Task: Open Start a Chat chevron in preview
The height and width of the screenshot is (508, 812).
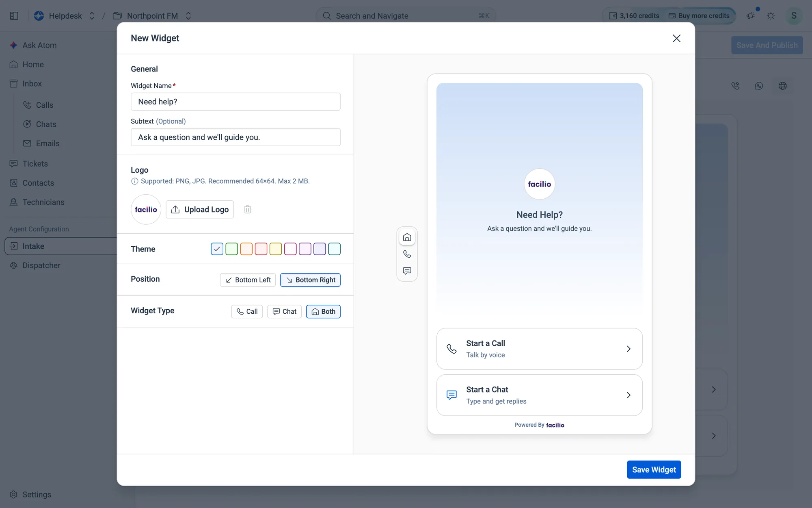Action: pyautogui.click(x=628, y=395)
